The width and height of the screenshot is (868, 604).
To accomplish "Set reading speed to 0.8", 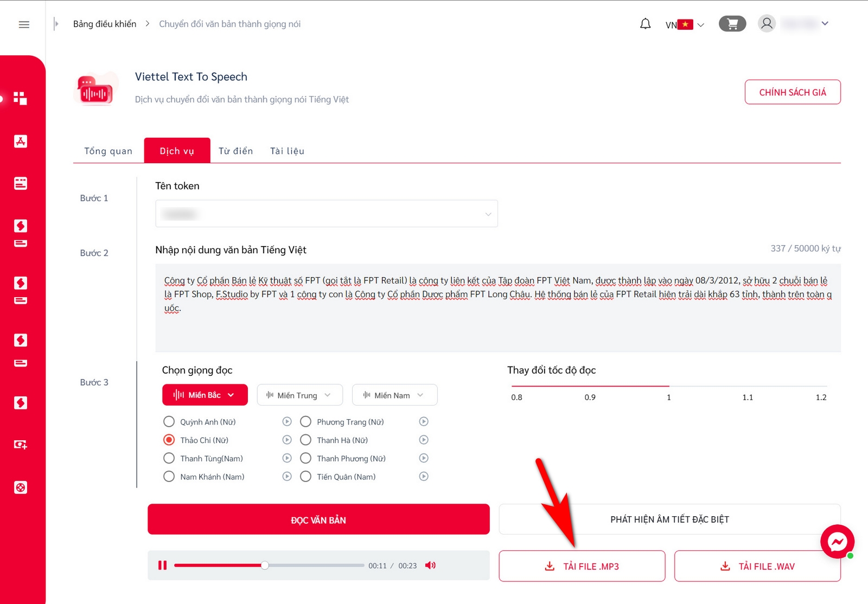I will pos(516,397).
